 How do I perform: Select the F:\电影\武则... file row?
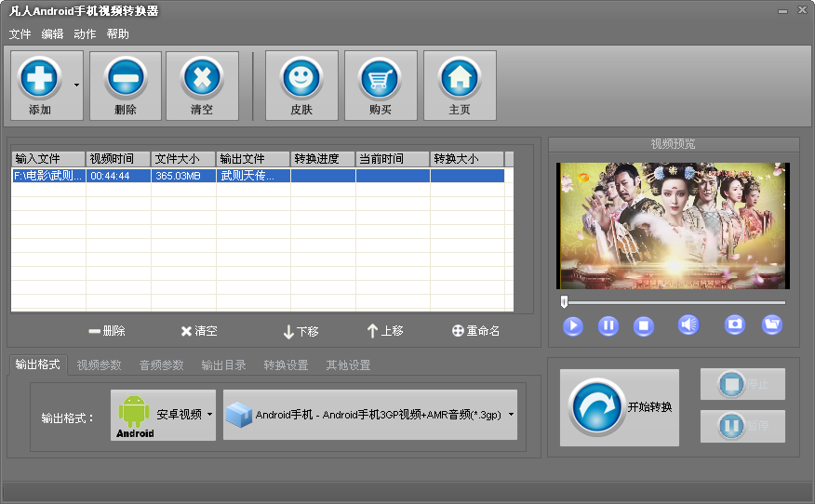pos(258,176)
